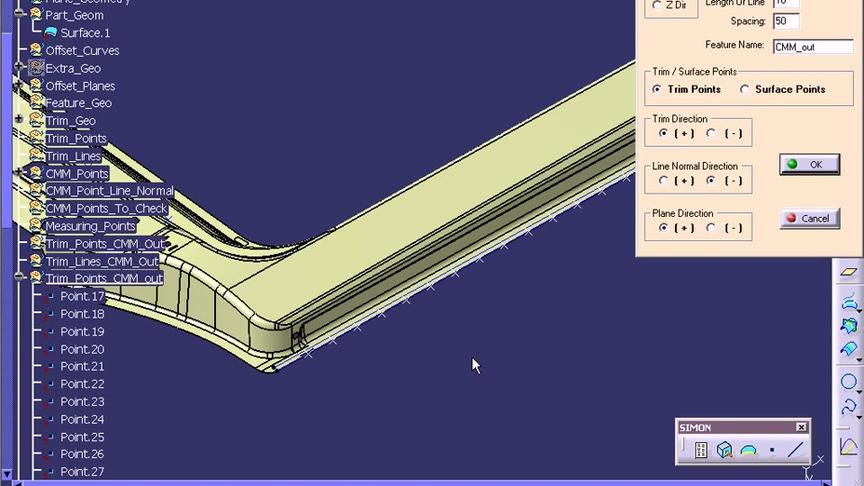Select Point.21 in the specification tree
Screen dimensions: 864x486
click(82, 367)
